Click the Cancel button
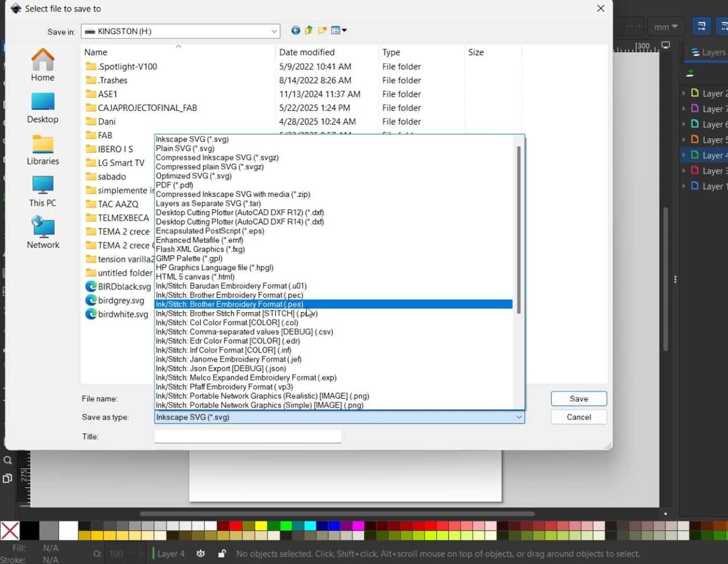 (x=579, y=417)
